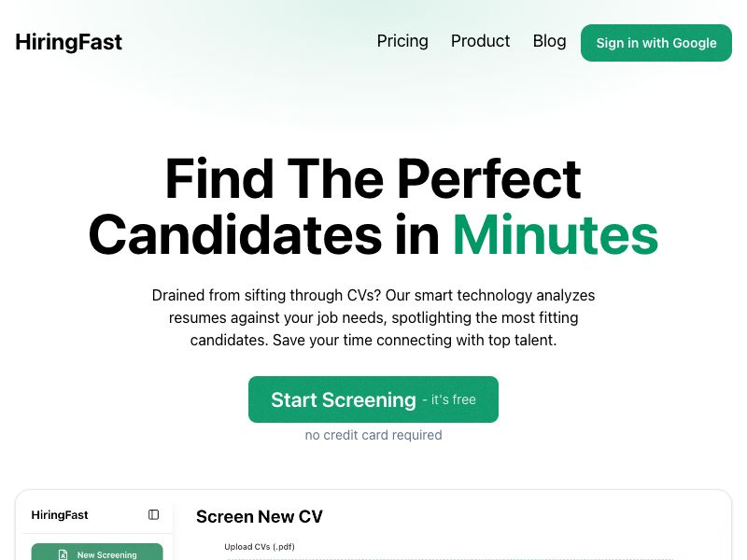
Task: Click the file icon on New Screening button
Action: [63, 553]
